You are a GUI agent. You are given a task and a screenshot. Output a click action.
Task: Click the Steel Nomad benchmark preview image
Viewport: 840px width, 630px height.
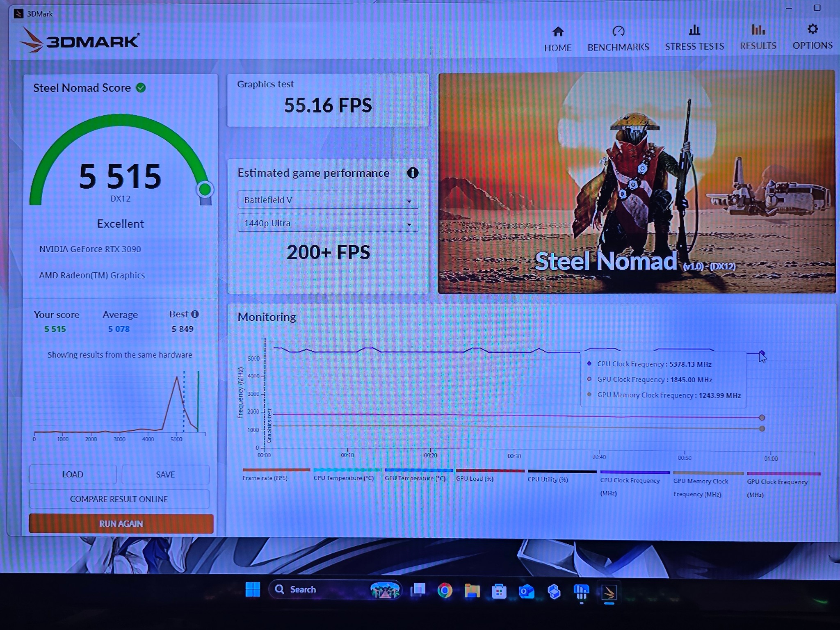click(637, 182)
